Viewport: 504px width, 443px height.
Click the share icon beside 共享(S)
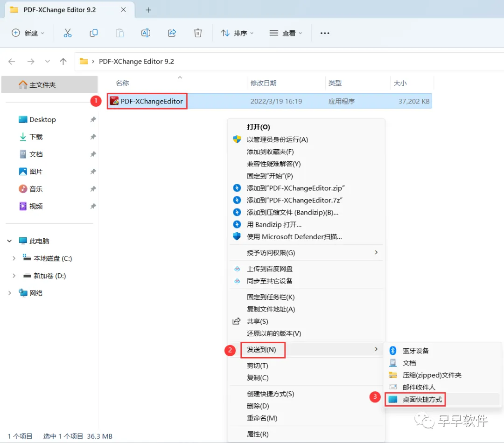[237, 321]
